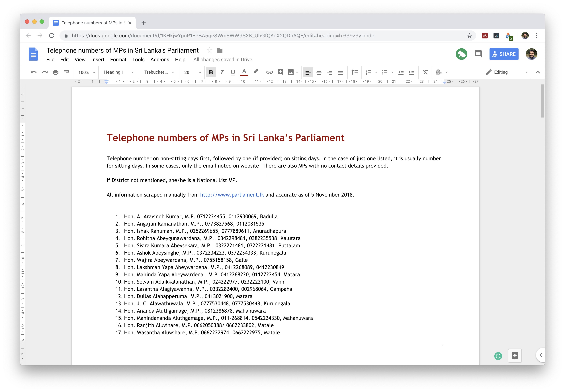Image resolution: width=565 pixels, height=392 pixels.
Task: Expand bulleted list style arrow
Action: (x=392, y=73)
